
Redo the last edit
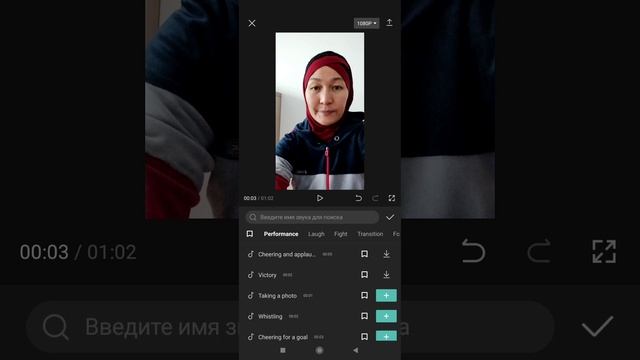(x=375, y=198)
